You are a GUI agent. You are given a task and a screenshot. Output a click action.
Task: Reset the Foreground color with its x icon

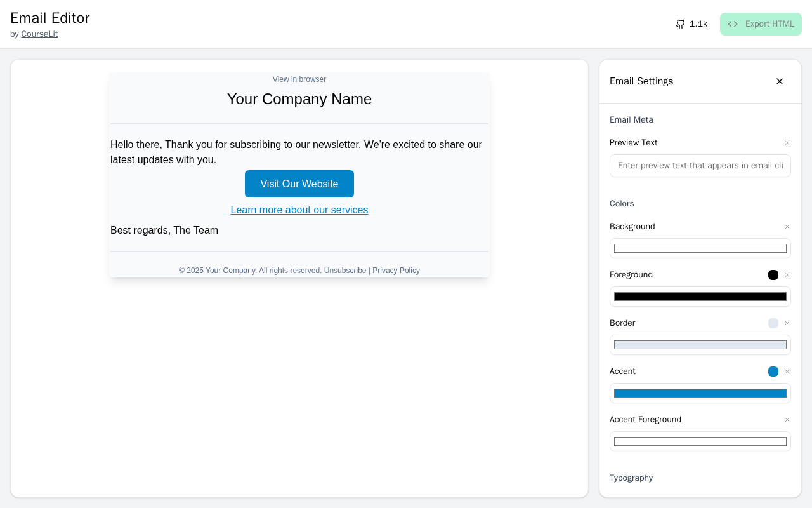(787, 275)
